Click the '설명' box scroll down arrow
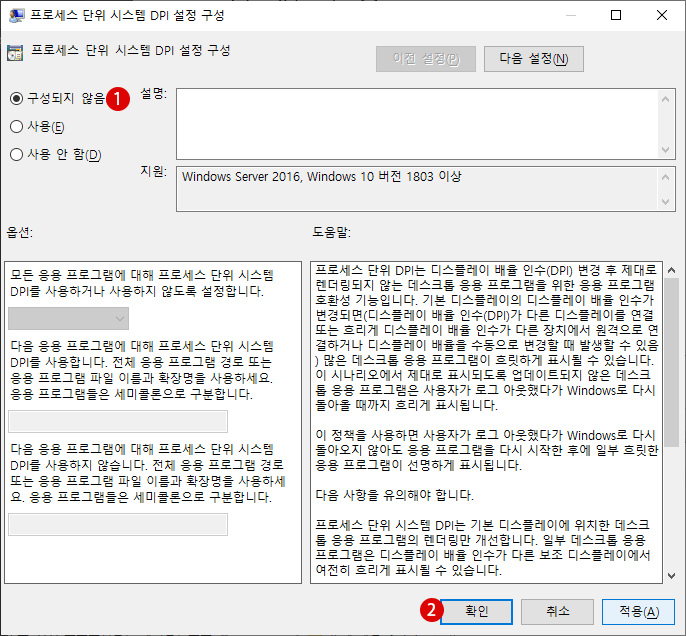This screenshot has height=636, width=686. [x=665, y=150]
